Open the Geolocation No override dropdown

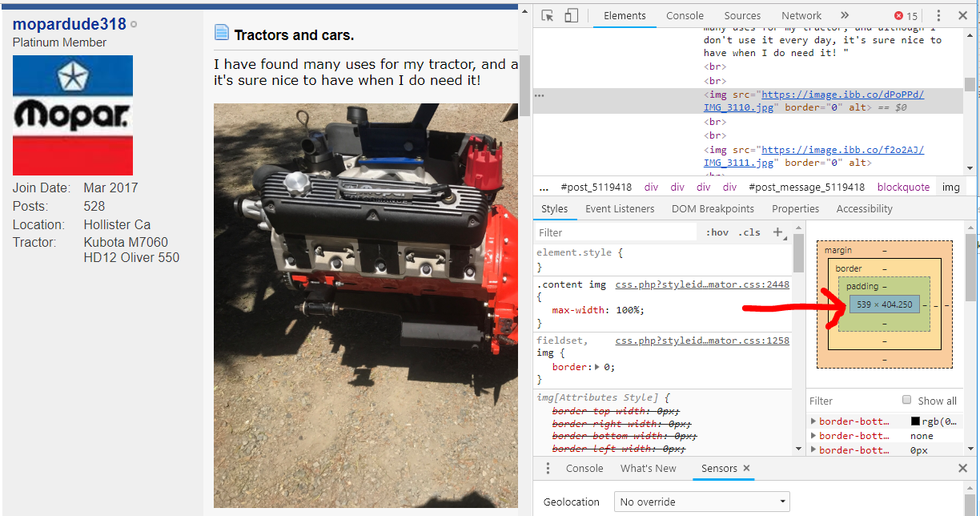pyautogui.click(x=701, y=502)
